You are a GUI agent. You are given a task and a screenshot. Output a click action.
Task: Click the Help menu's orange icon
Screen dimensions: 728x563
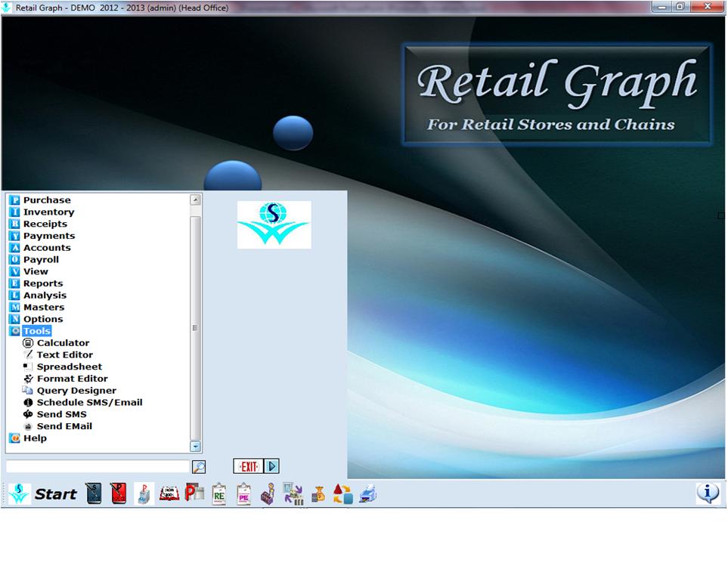(x=15, y=438)
